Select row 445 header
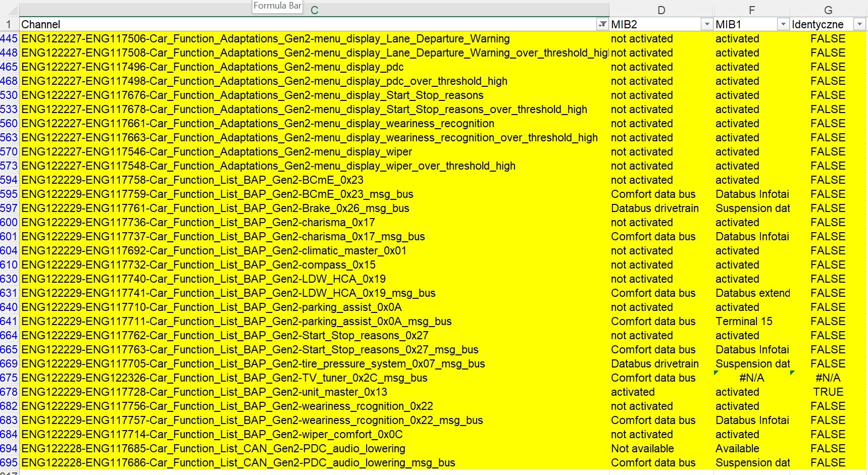Viewport: 868px width, 475px height. point(9,39)
